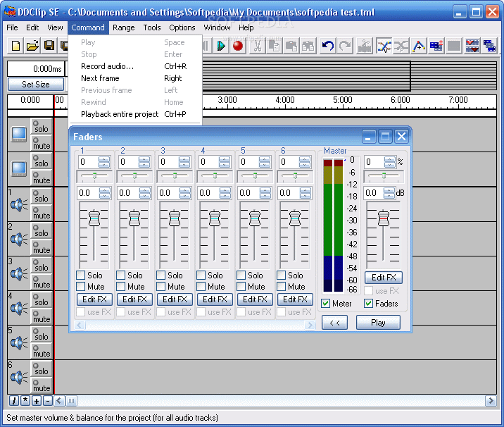This screenshot has height=427, width=504.
Task: Click the second video track monitor icon
Action: (19, 169)
